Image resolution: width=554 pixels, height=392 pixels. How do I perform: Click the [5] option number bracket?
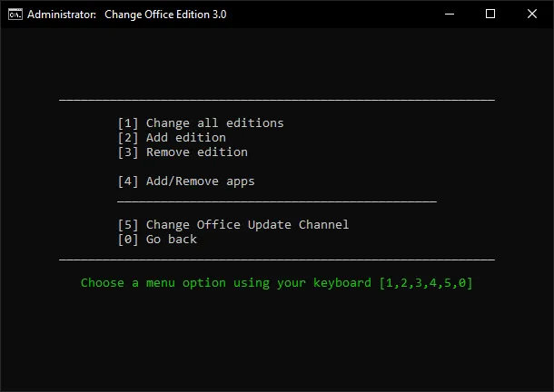coord(128,225)
